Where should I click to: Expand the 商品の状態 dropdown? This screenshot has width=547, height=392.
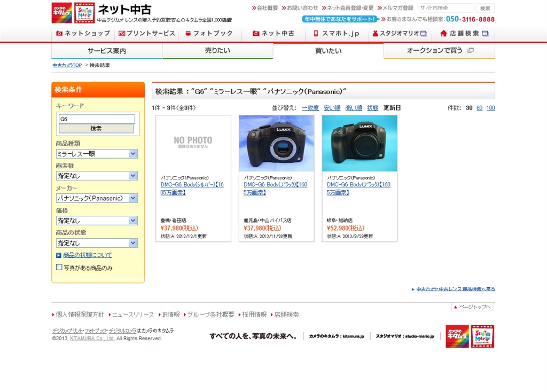[97, 243]
